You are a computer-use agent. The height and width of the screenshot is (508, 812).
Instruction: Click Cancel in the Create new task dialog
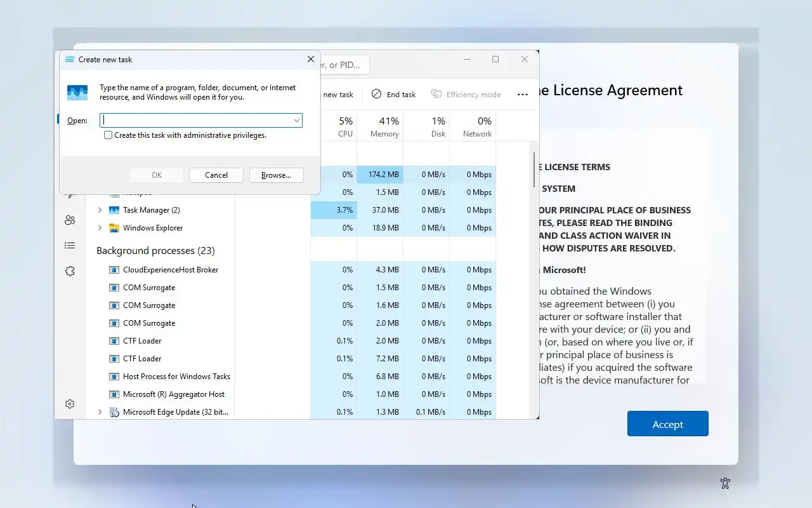(216, 175)
